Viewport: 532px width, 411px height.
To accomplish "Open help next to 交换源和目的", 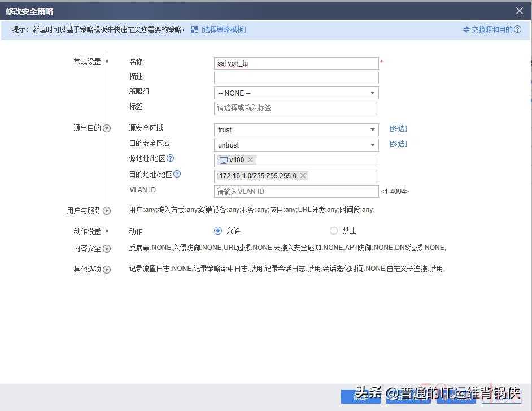I will [x=518, y=29].
